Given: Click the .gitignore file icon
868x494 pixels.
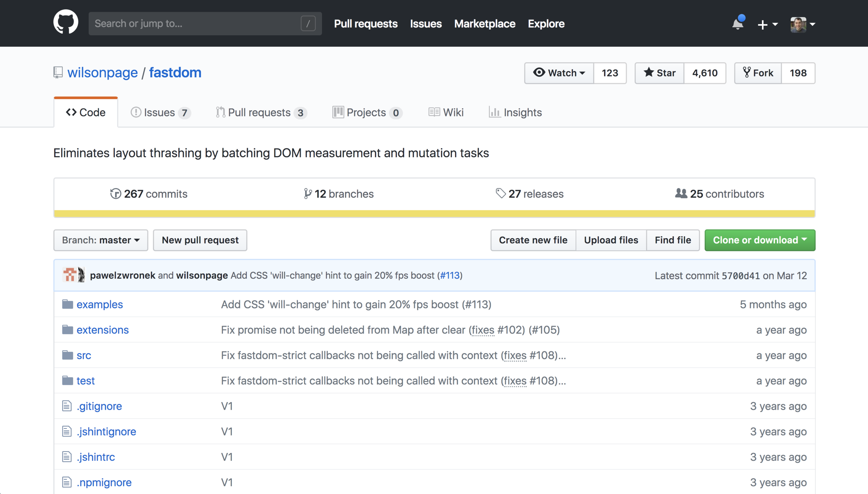Looking at the screenshot, I should point(67,406).
